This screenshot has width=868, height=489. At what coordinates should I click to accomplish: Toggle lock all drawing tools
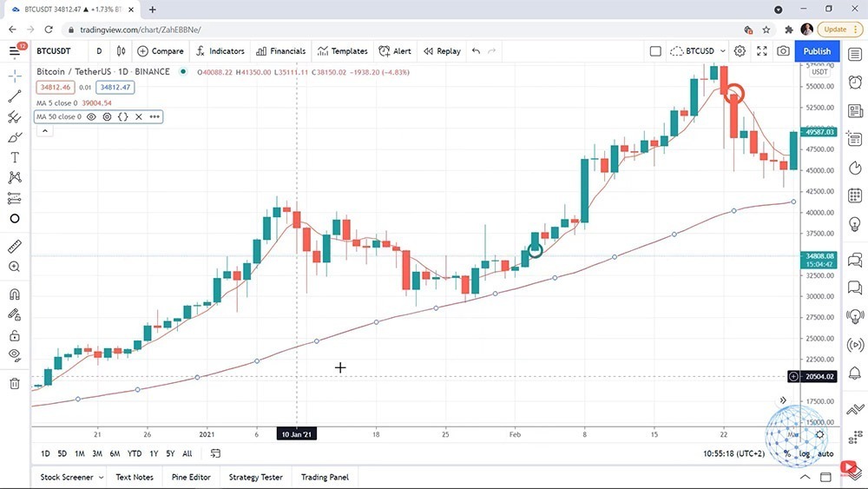coord(15,335)
